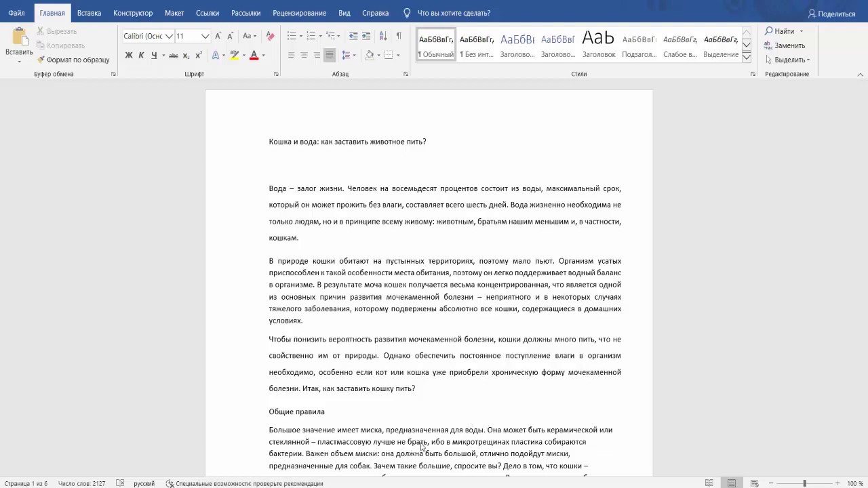
Task: Increase paragraph indent
Action: [366, 36]
